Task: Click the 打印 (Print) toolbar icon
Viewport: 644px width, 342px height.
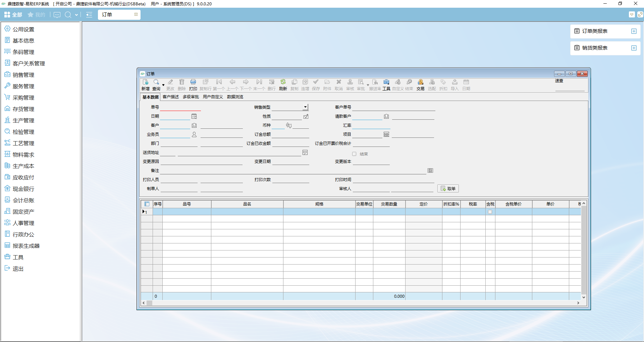Action: pos(193,82)
